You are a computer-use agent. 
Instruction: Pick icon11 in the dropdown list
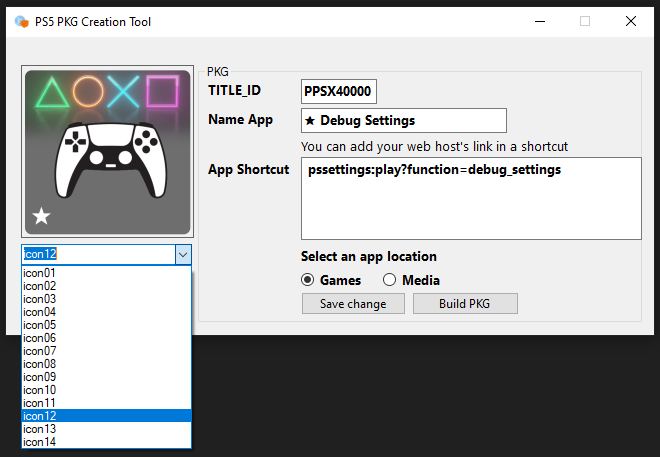(x=106, y=403)
